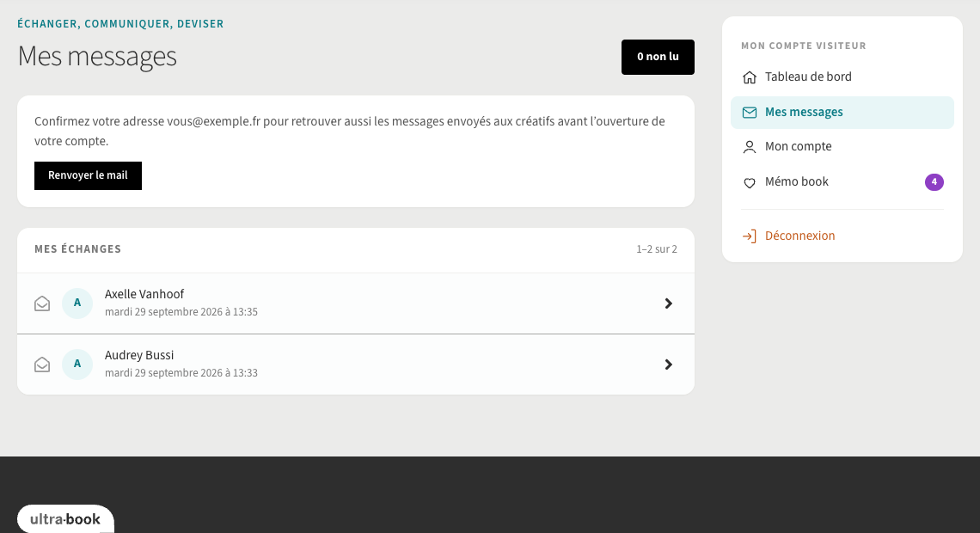This screenshot has height=533, width=980.
Task: Click the heart icon beside Mémo book
Action: click(750, 183)
